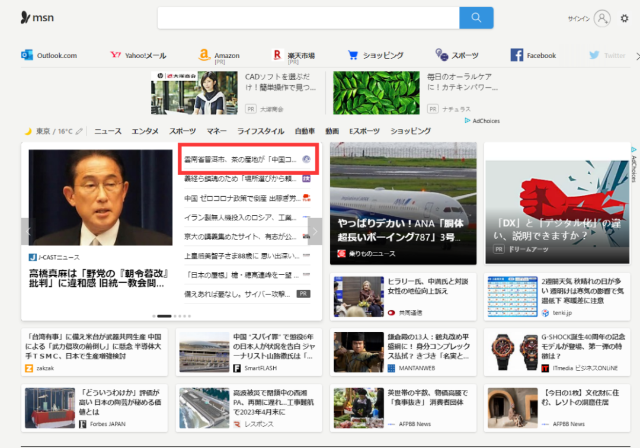
Task: Click the edit location pencil icon
Action: tap(79, 131)
